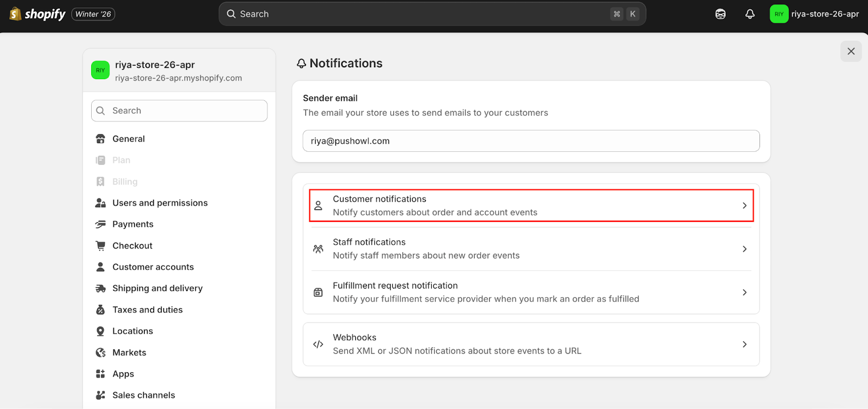The height and width of the screenshot is (409, 868).
Task: Click the Sales channels icon
Action: click(x=100, y=395)
